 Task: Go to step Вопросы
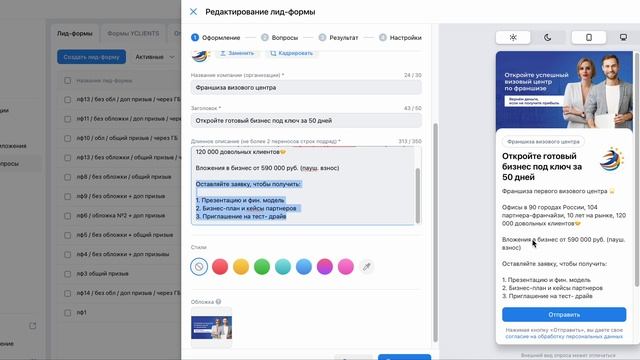tap(280, 38)
